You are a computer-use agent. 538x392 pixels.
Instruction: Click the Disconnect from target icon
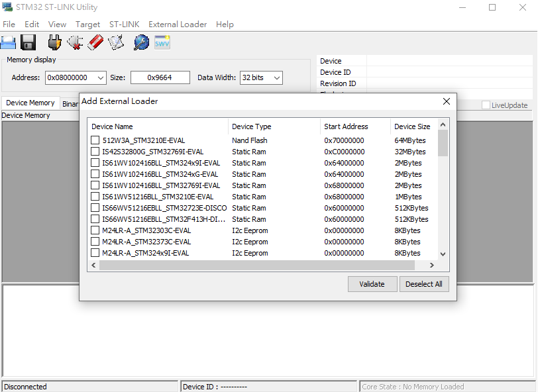pyautogui.click(x=75, y=43)
